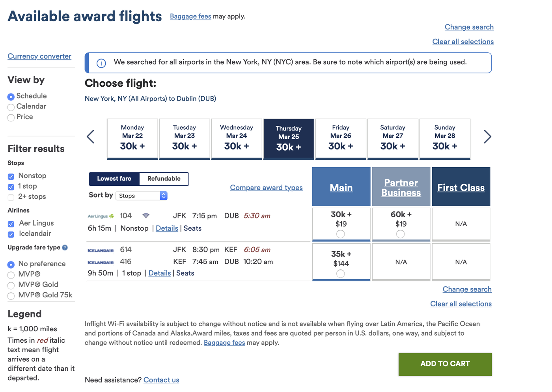Click the ADD TO CART button
Screen dimensions: 552x392
pyautogui.click(x=445, y=364)
